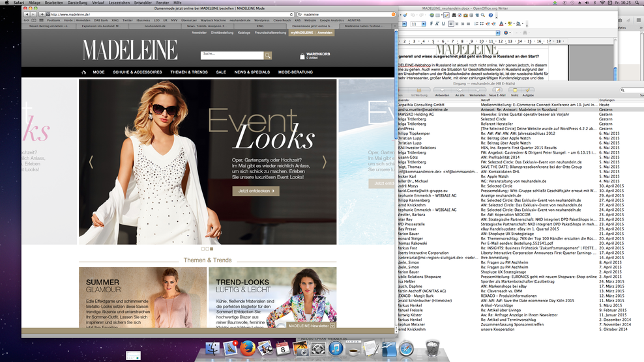Compose with Neue E-Mail icon
This screenshot has width=644, height=362.
[x=497, y=90]
